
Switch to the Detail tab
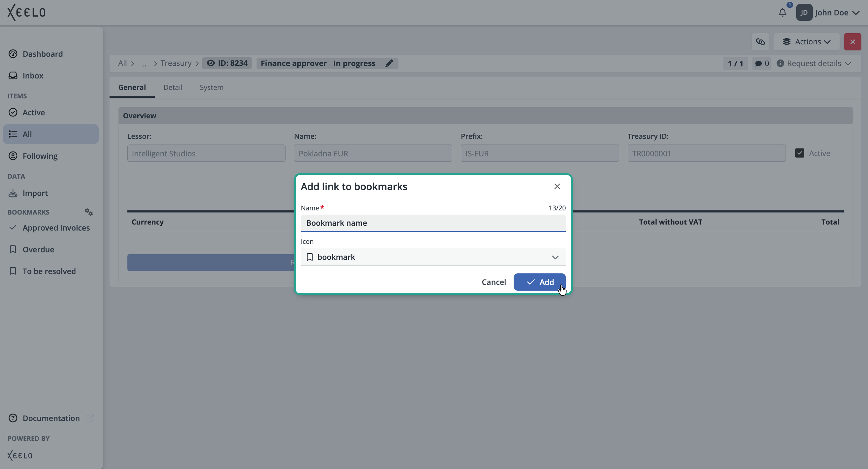click(172, 87)
